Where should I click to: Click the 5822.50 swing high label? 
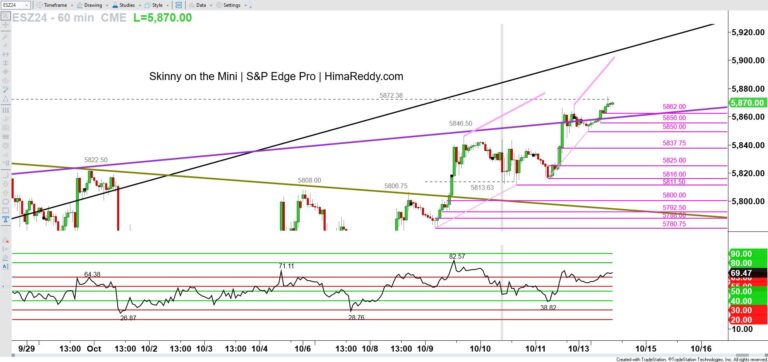tap(96, 160)
